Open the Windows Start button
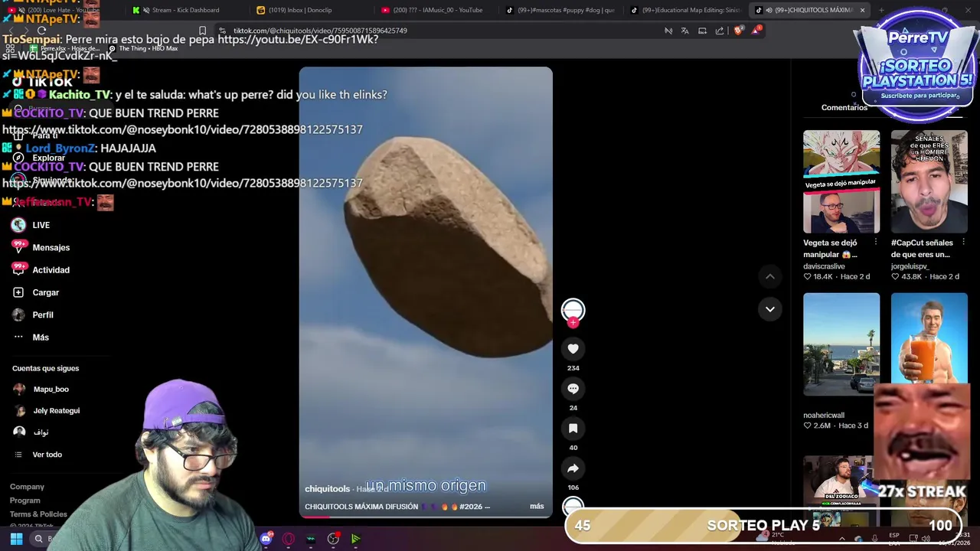The height and width of the screenshot is (551, 980). 16,539
